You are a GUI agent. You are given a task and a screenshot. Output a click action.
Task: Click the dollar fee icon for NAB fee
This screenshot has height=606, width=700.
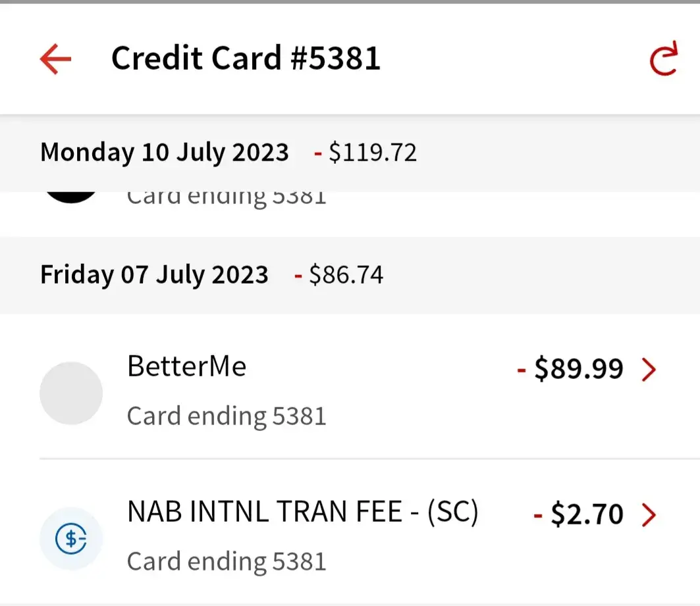[71, 539]
